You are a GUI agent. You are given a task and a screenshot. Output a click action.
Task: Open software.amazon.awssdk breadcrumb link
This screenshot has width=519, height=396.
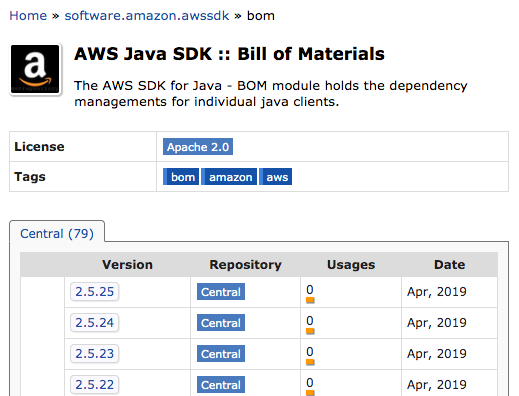[x=147, y=16]
